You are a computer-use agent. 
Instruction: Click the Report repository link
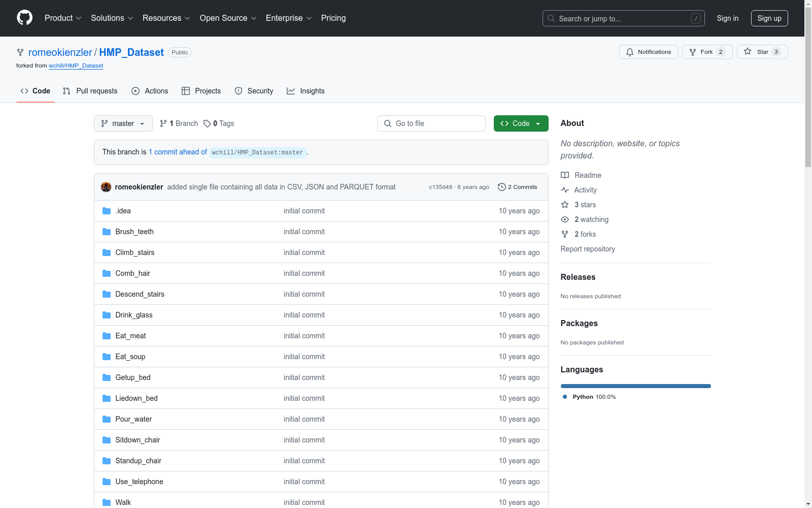[588, 249]
